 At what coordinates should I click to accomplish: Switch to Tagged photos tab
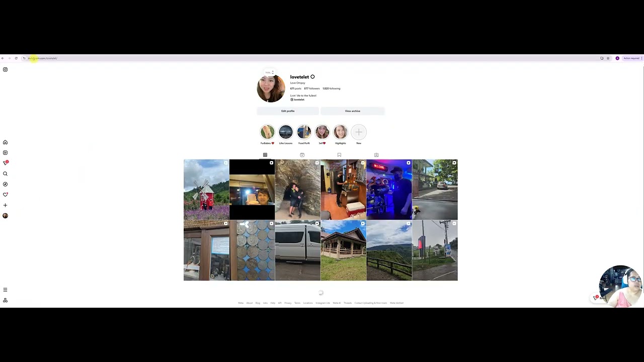[376, 155]
